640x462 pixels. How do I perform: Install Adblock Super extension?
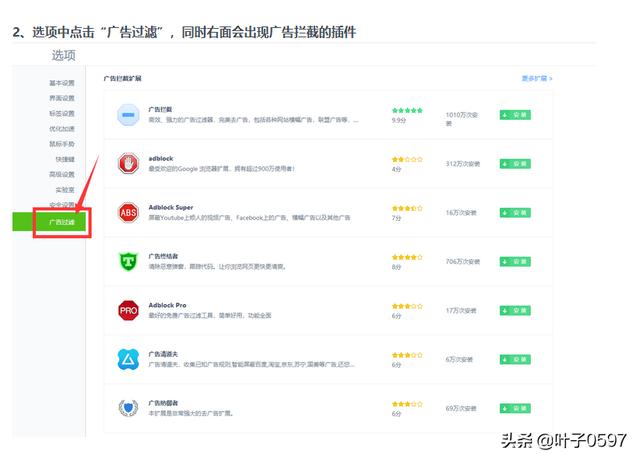[x=514, y=212]
